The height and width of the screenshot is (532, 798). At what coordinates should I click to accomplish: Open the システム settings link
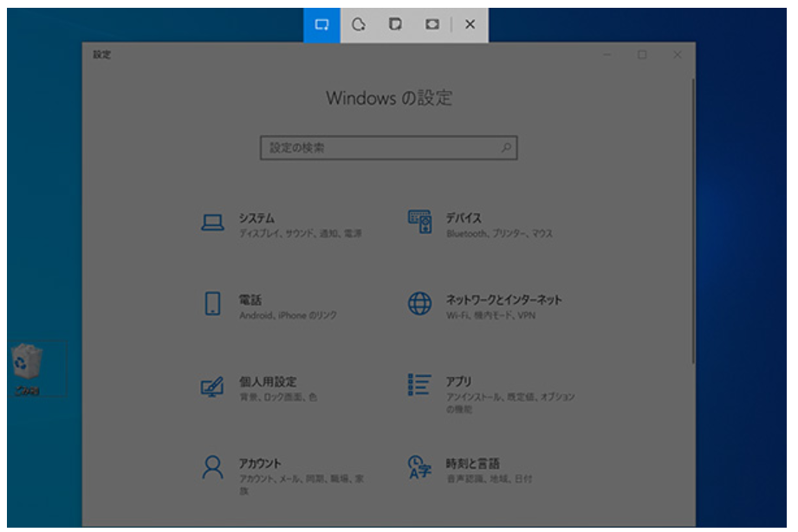(x=257, y=218)
